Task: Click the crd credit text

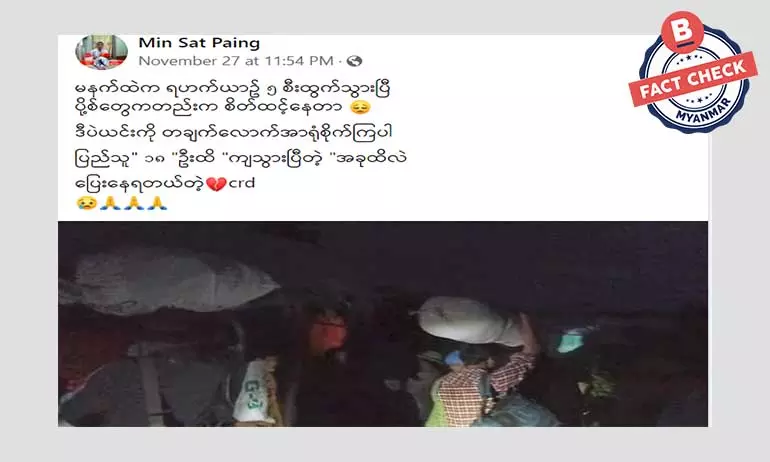Action: [x=242, y=184]
